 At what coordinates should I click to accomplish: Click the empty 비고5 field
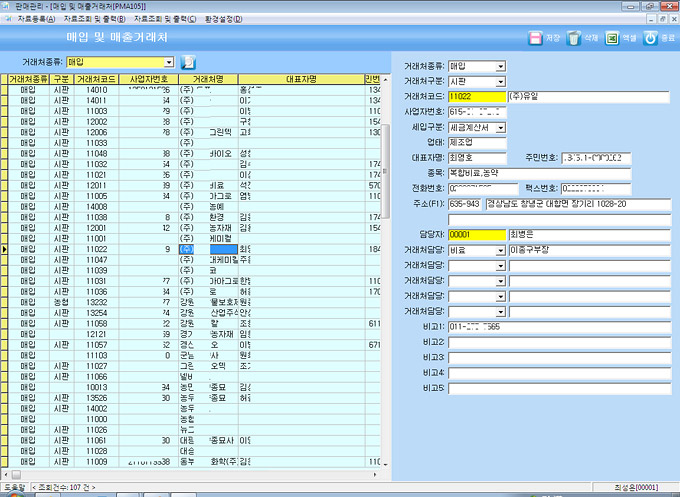pos(559,388)
